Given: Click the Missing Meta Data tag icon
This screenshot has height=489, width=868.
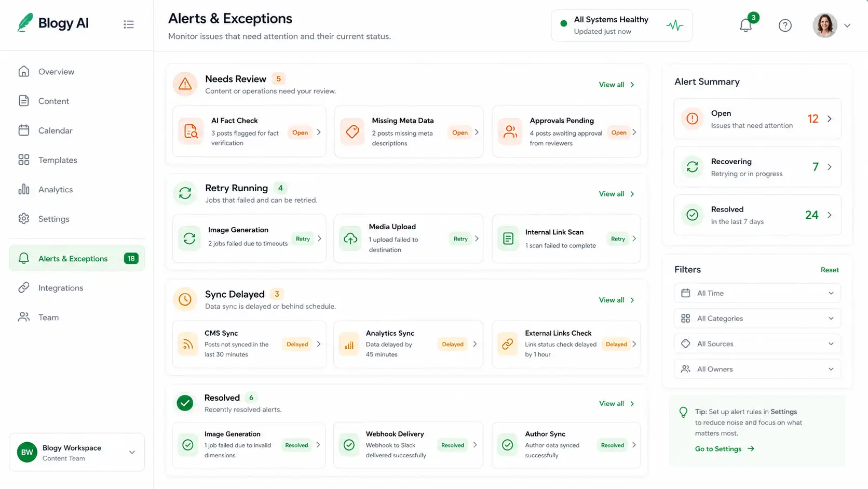Looking at the screenshot, I should (352, 131).
